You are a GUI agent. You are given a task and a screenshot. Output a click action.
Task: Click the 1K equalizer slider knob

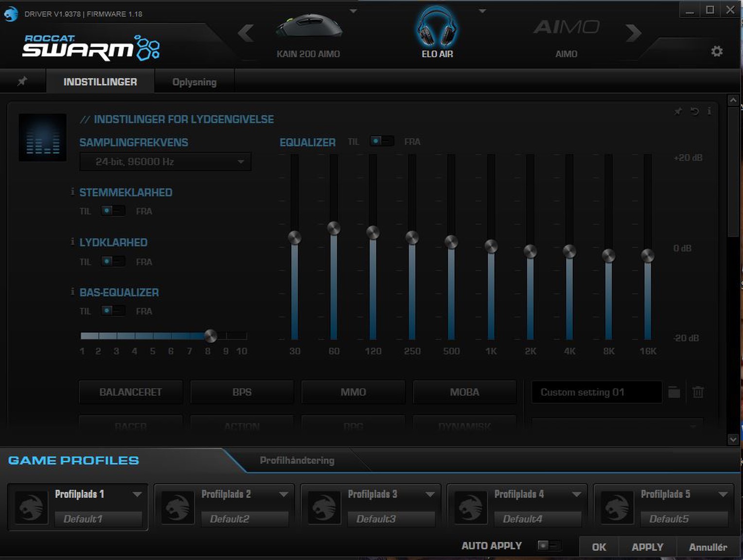click(491, 246)
